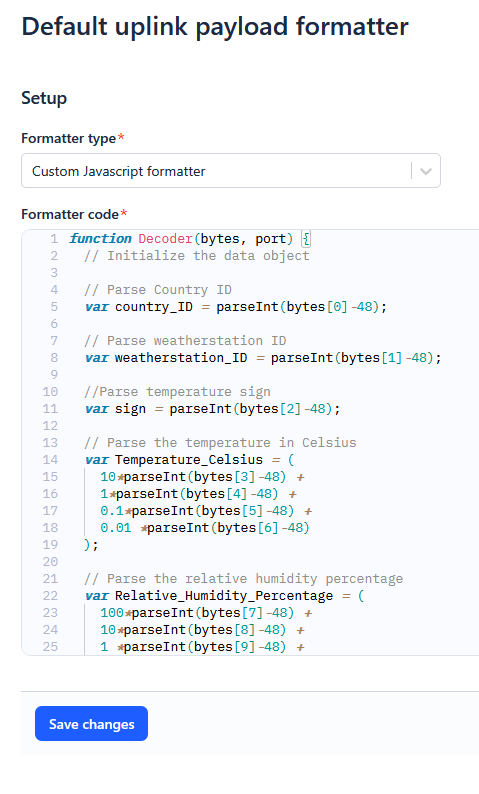The height and width of the screenshot is (794, 479).
Task: Select the Custom Javascript formatter combo box
Action: (231, 171)
